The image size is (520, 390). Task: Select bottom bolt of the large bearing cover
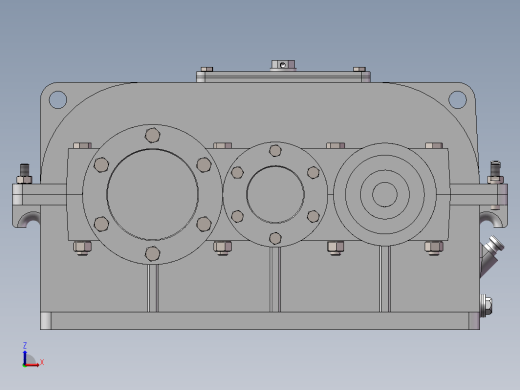(152, 254)
